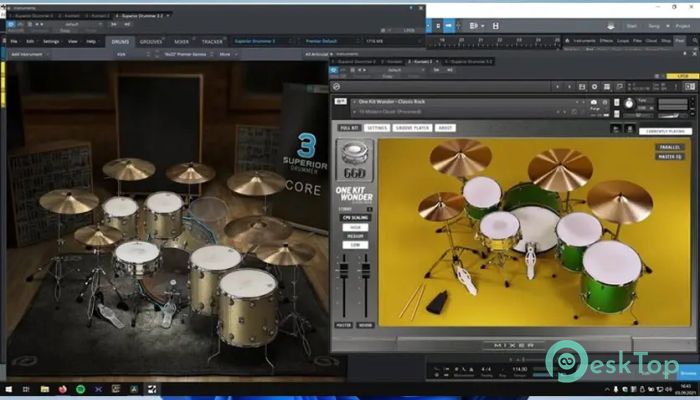Image resolution: width=700 pixels, height=400 pixels.
Task: Open the Edit menu in Superior Drummer
Action: pos(30,42)
